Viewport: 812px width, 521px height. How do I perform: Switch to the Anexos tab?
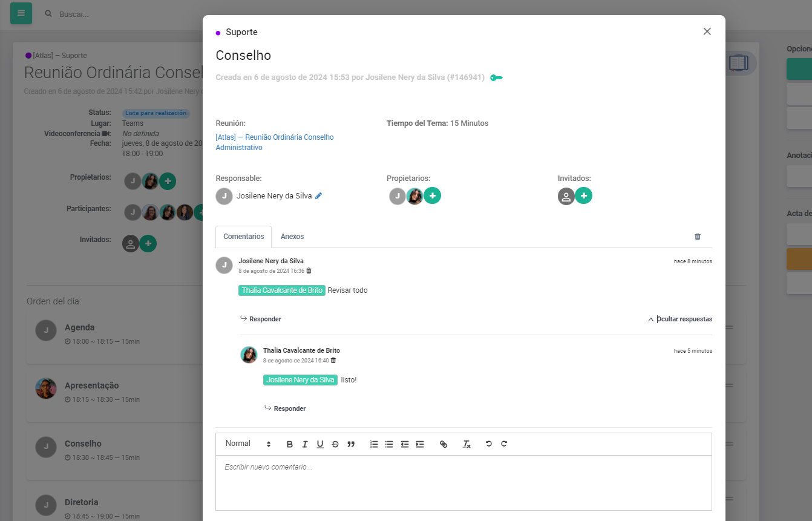[292, 237]
